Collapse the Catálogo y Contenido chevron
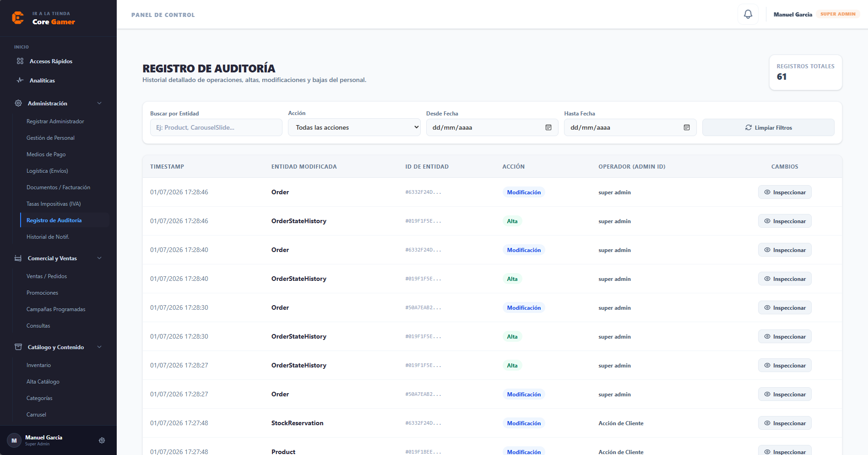This screenshot has height=455, width=868. click(x=99, y=347)
